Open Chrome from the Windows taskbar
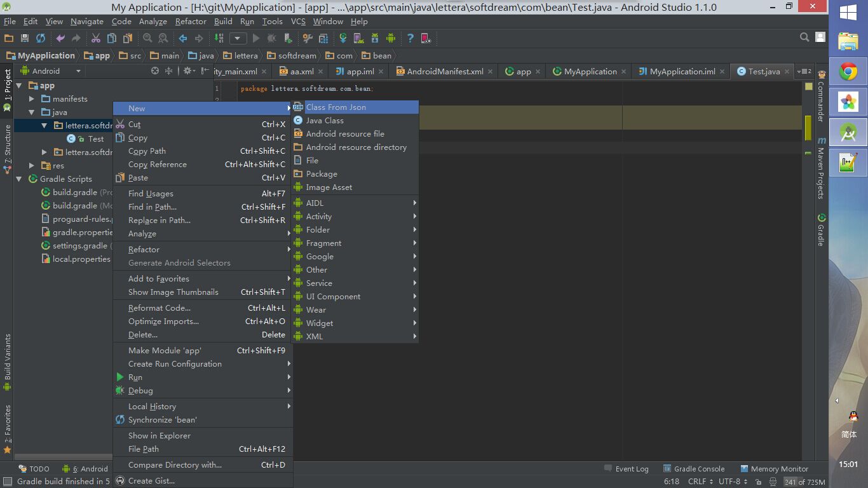 848,72
